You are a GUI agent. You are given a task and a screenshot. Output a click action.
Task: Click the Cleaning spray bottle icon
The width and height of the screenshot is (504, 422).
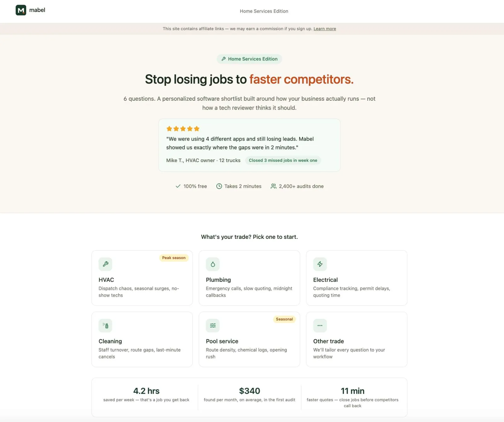point(106,325)
